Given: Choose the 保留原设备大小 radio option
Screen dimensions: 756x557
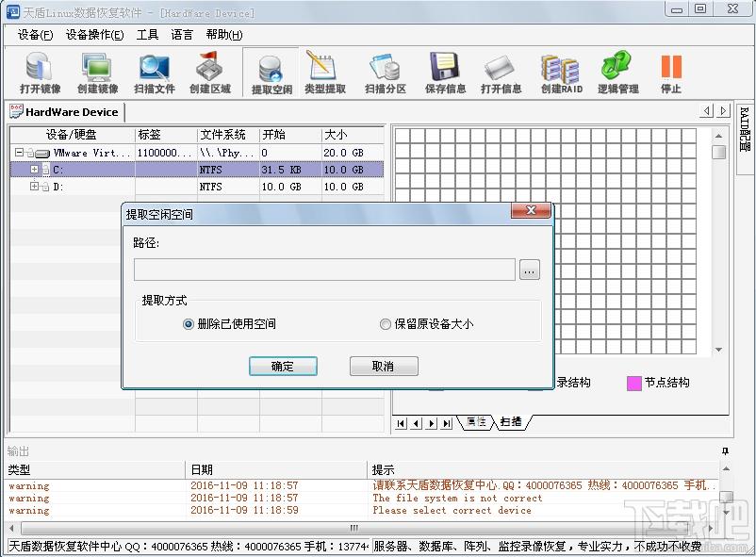Looking at the screenshot, I should coord(385,324).
